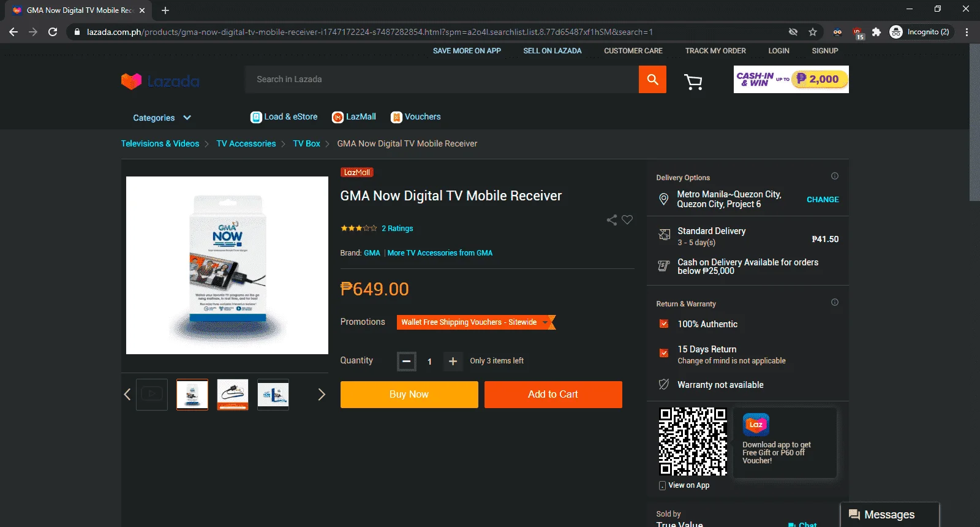Click View on App
This screenshot has height=527, width=980.
(x=684, y=485)
